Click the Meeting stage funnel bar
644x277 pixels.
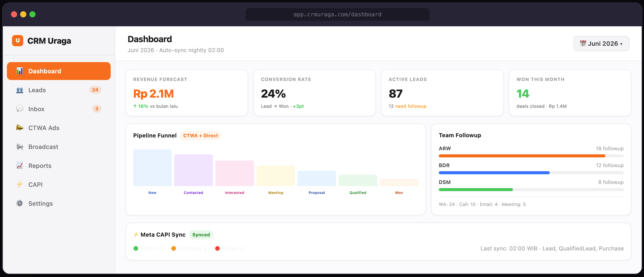(x=276, y=176)
